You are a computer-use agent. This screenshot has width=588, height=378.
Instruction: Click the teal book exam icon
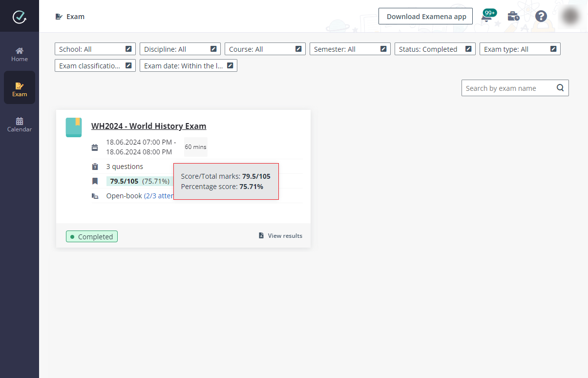[74, 127]
